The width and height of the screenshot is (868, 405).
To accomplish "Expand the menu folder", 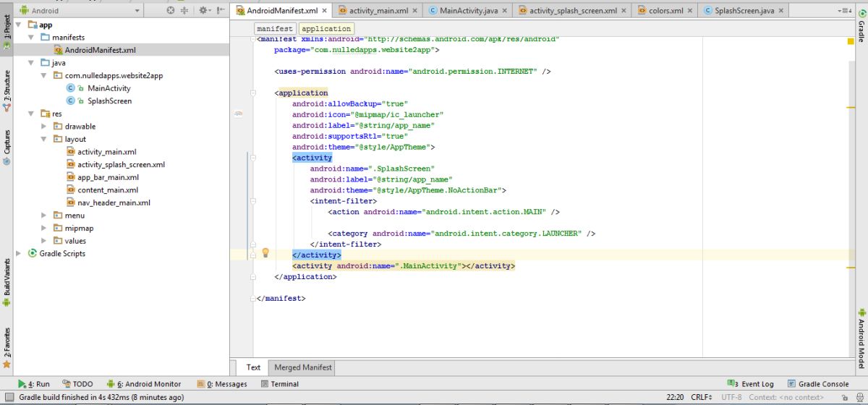I will point(44,216).
